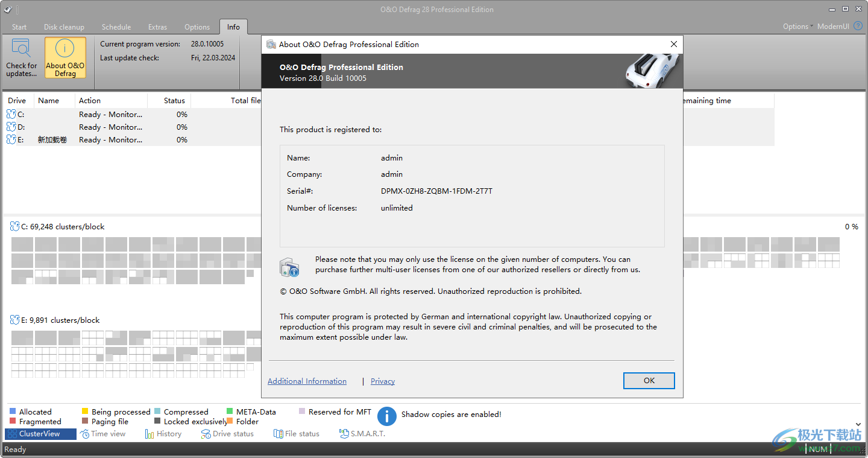Open the help question mark icon

tap(858, 27)
